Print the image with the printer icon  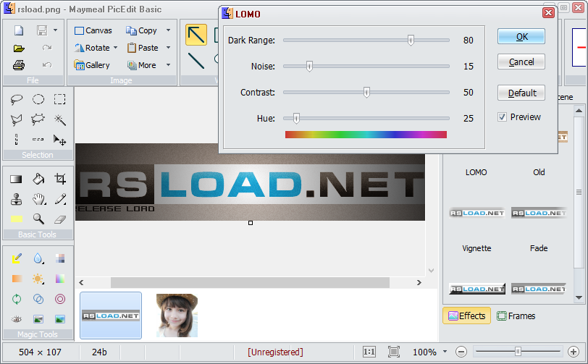(x=19, y=65)
